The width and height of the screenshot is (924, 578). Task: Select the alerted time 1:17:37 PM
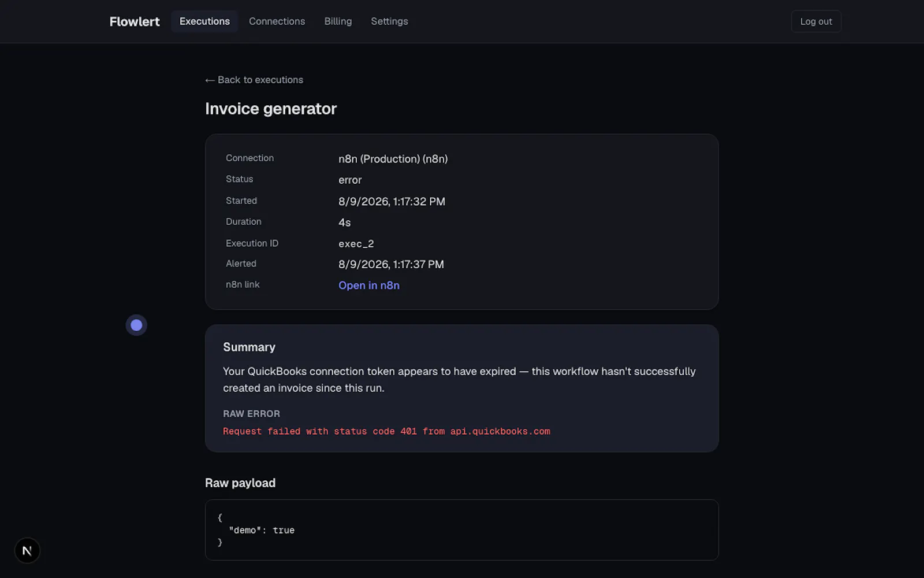pyautogui.click(x=392, y=264)
